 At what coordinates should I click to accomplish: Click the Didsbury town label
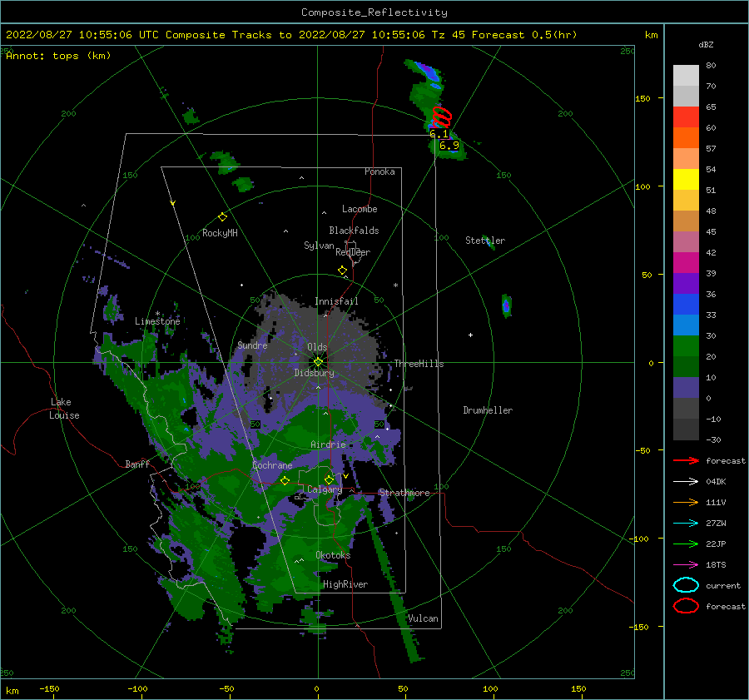coord(315,373)
